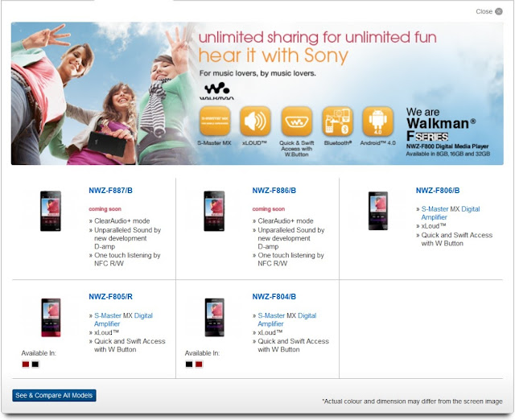Click S-Master MX Digital Amplifier link under NWZ-F804/B

(286, 319)
